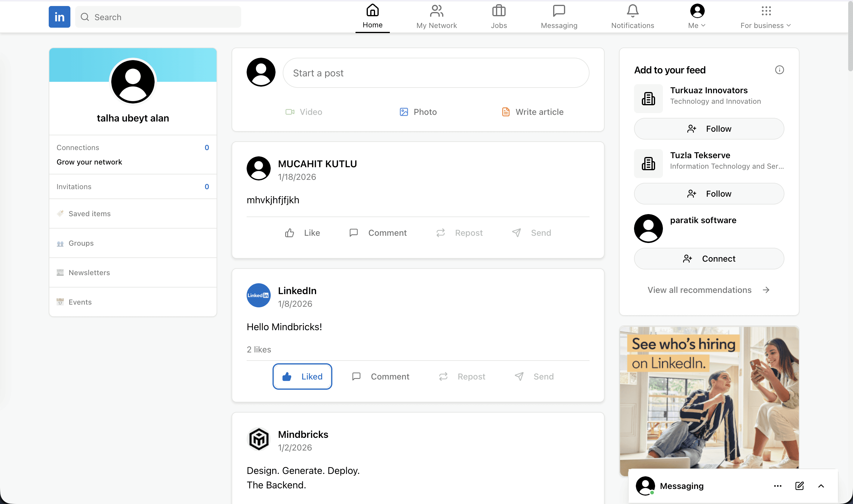Viewport: 853px width, 504px height.
Task: Open the messaging three-dots options
Action: 778,486
